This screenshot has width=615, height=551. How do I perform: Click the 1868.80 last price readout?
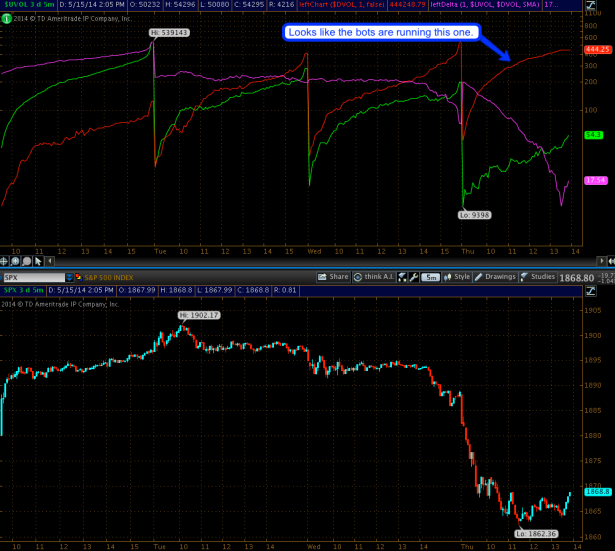(x=576, y=278)
